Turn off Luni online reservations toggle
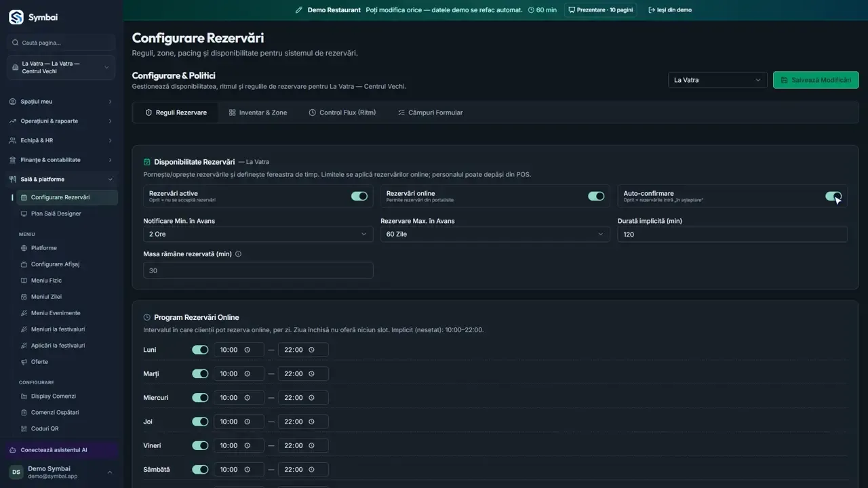The width and height of the screenshot is (868, 488). pyautogui.click(x=200, y=350)
